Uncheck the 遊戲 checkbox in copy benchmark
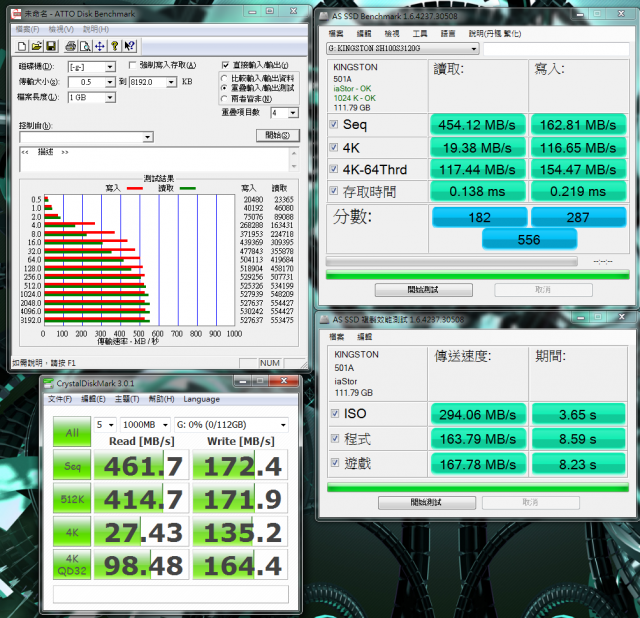 point(335,462)
